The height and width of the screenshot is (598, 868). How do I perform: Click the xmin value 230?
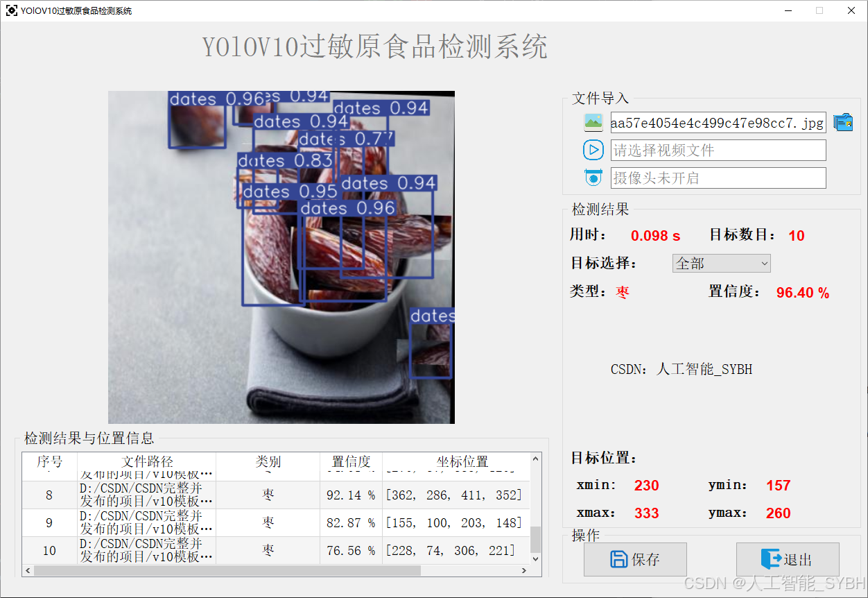click(x=646, y=486)
